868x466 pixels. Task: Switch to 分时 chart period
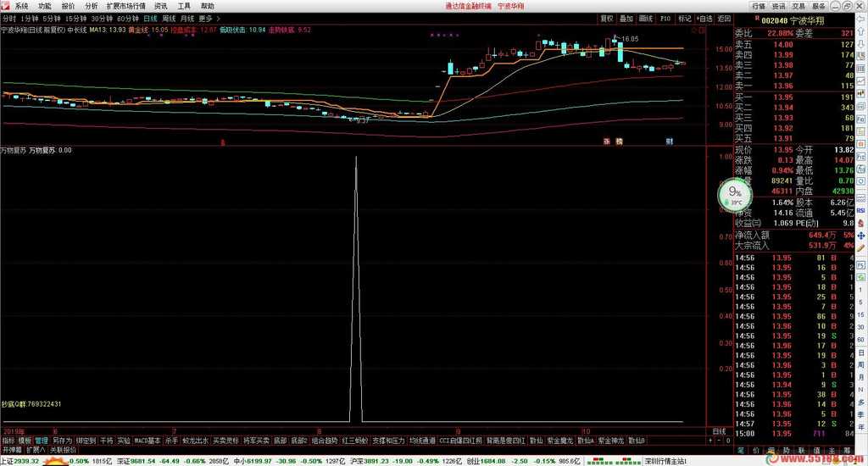(8, 19)
